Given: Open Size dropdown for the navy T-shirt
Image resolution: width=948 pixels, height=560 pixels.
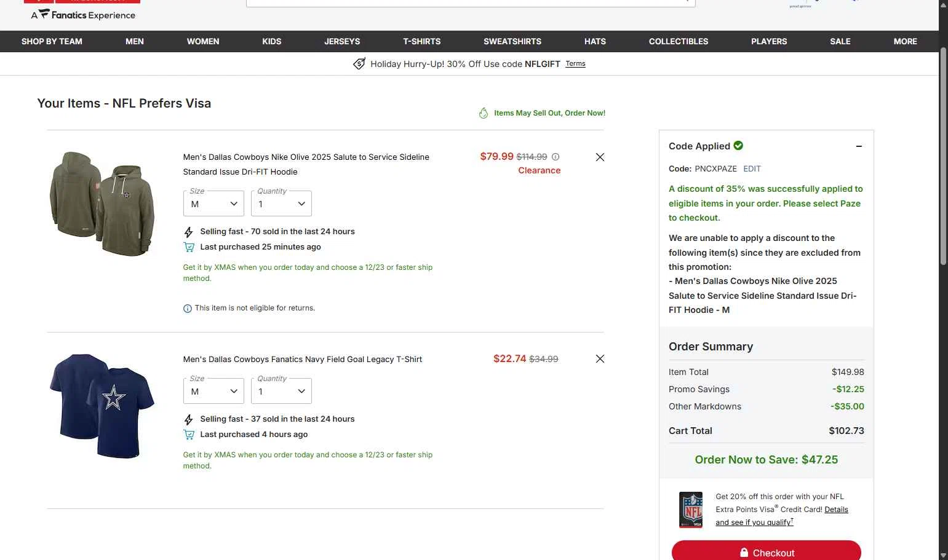Looking at the screenshot, I should click(213, 391).
